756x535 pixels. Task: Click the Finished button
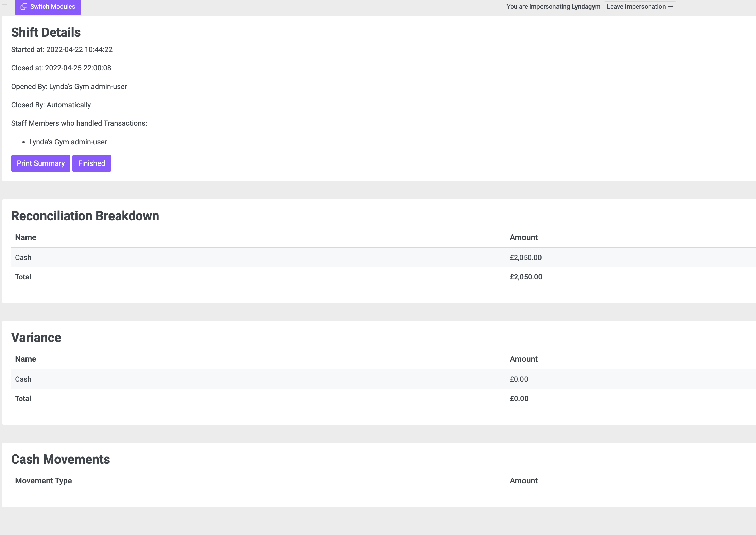(x=92, y=163)
